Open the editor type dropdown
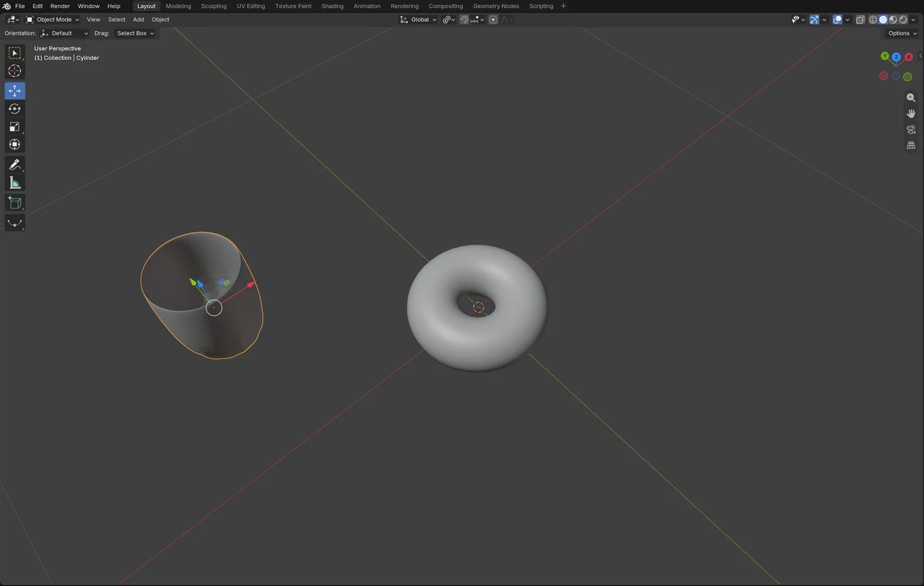924x586 pixels. [x=13, y=19]
